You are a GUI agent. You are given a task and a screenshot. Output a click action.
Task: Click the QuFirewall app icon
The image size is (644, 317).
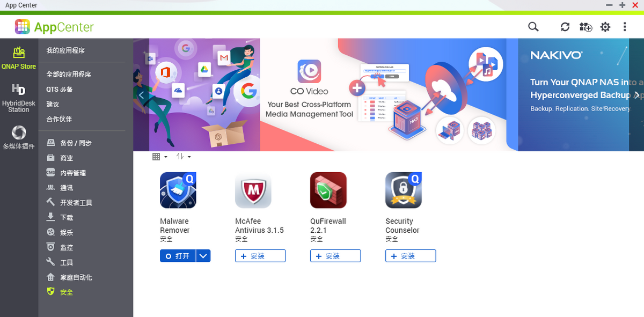coord(328,190)
